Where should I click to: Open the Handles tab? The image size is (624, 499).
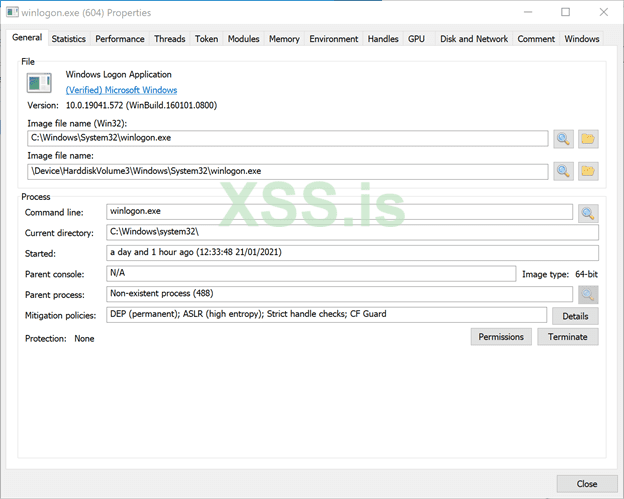[383, 39]
